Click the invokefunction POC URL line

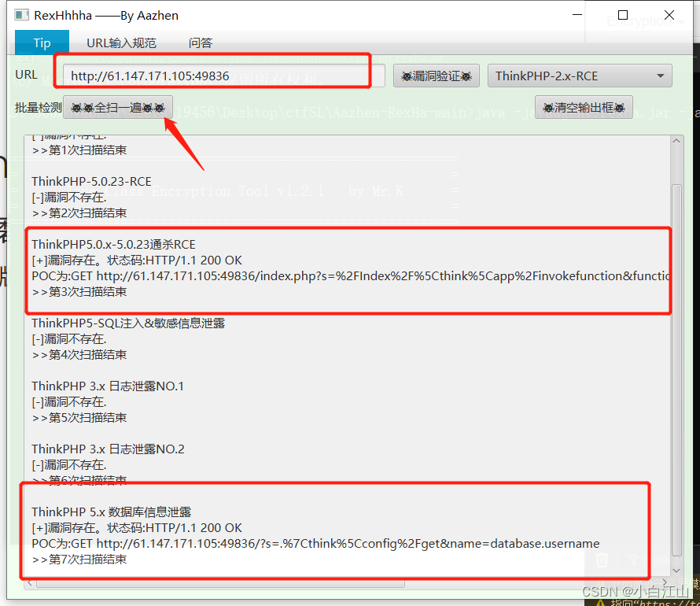pyautogui.click(x=351, y=276)
